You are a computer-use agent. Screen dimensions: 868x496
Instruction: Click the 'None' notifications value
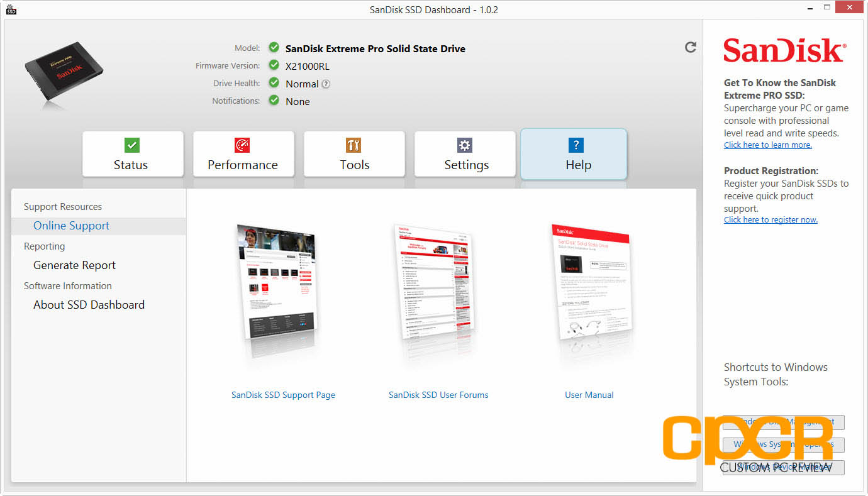tap(298, 101)
